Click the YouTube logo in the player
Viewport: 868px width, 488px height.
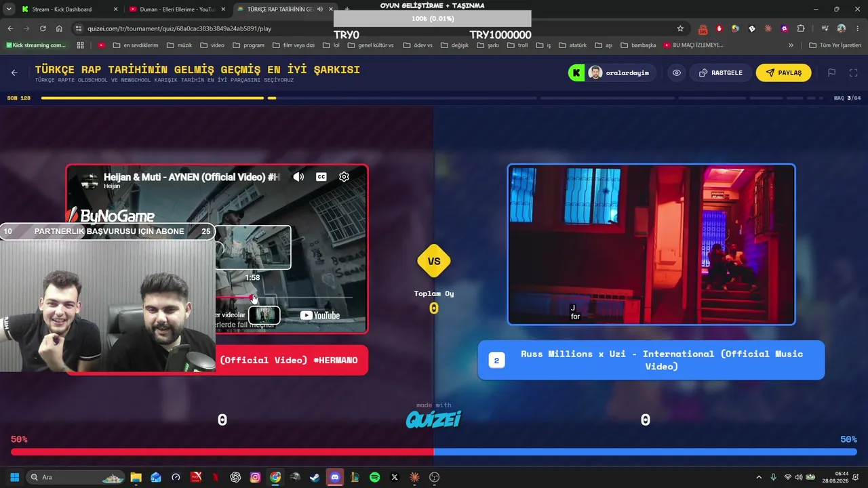[320, 315]
